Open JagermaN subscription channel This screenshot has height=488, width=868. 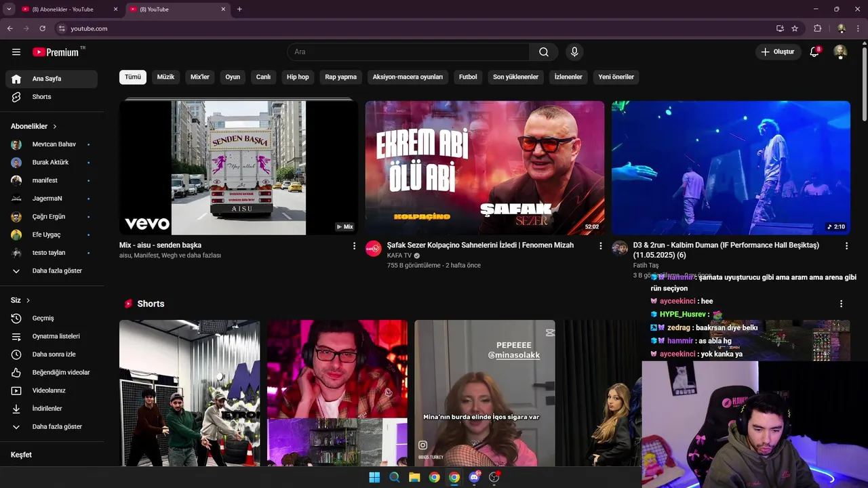coord(52,199)
